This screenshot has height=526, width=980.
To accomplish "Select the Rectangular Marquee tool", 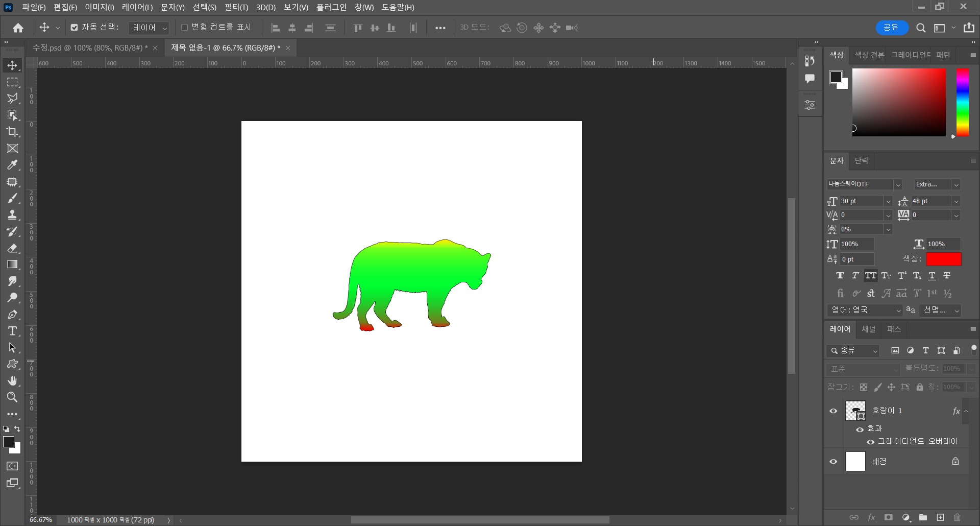I will 13,82.
